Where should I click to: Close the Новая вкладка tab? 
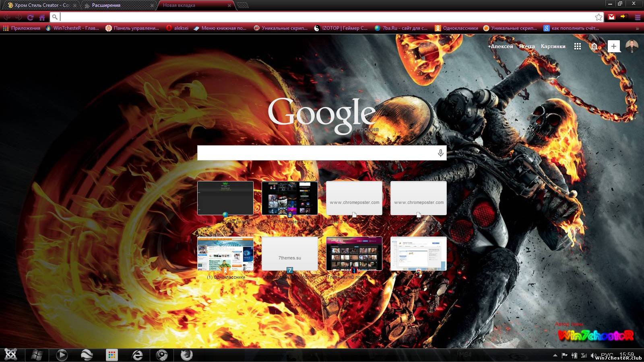(x=229, y=6)
